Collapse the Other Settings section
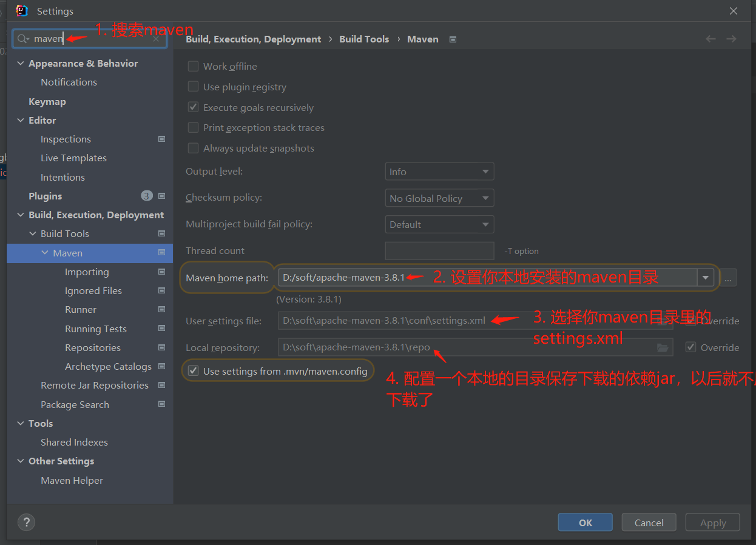This screenshot has height=545, width=756. [21, 461]
